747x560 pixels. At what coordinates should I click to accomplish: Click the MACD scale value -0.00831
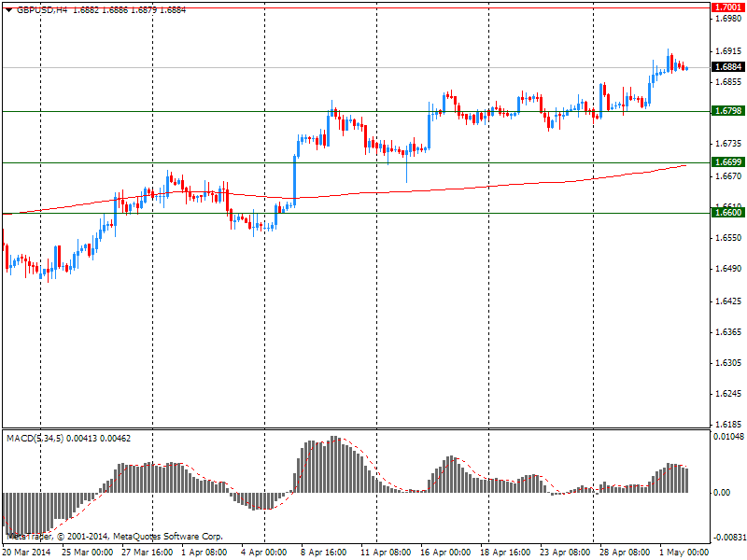point(728,538)
